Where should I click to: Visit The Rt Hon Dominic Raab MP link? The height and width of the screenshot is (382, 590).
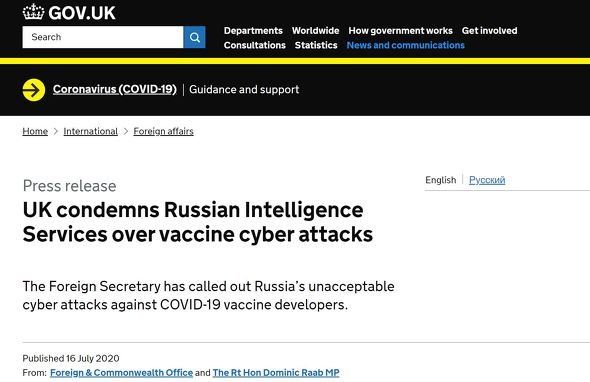(x=276, y=373)
